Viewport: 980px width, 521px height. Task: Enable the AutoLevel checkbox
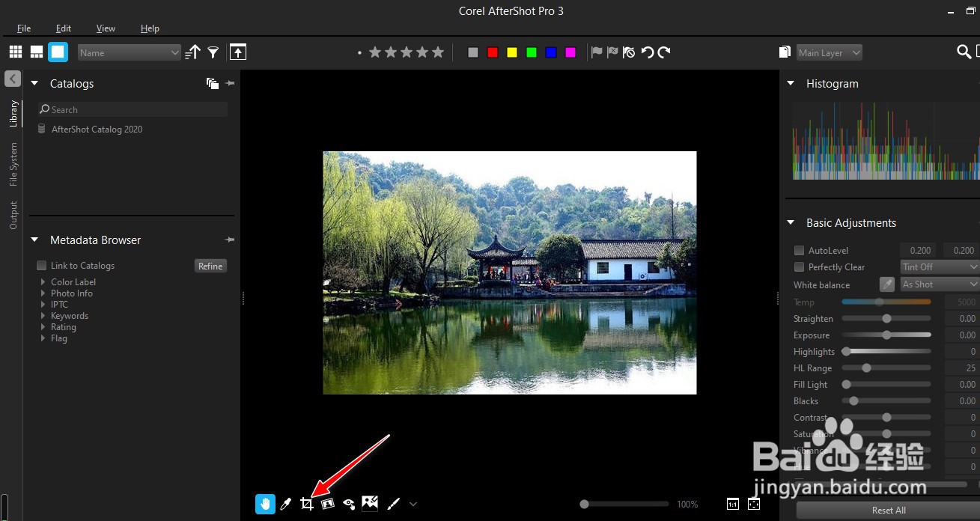(799, 250)
